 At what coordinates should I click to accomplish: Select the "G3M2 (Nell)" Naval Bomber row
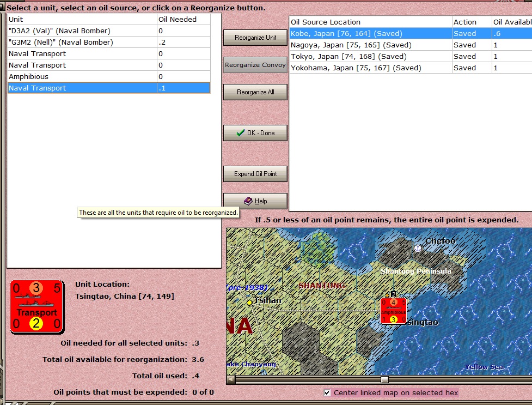coord(109,43)
